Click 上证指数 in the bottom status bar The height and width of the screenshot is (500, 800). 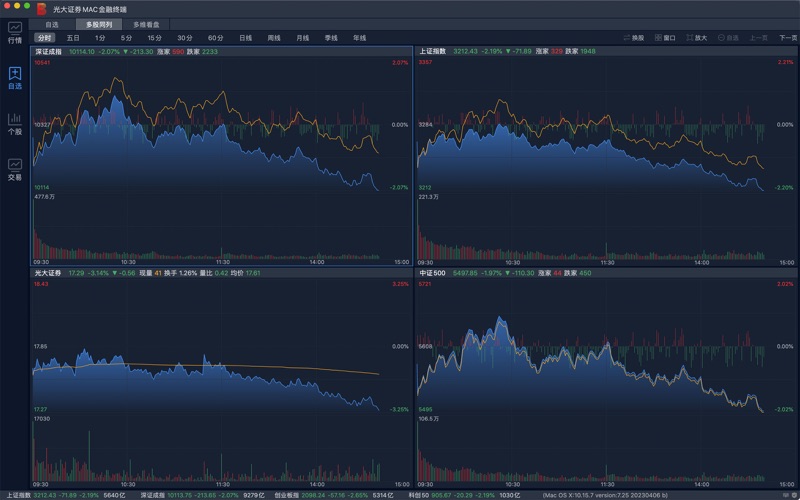tap(18, 494)
